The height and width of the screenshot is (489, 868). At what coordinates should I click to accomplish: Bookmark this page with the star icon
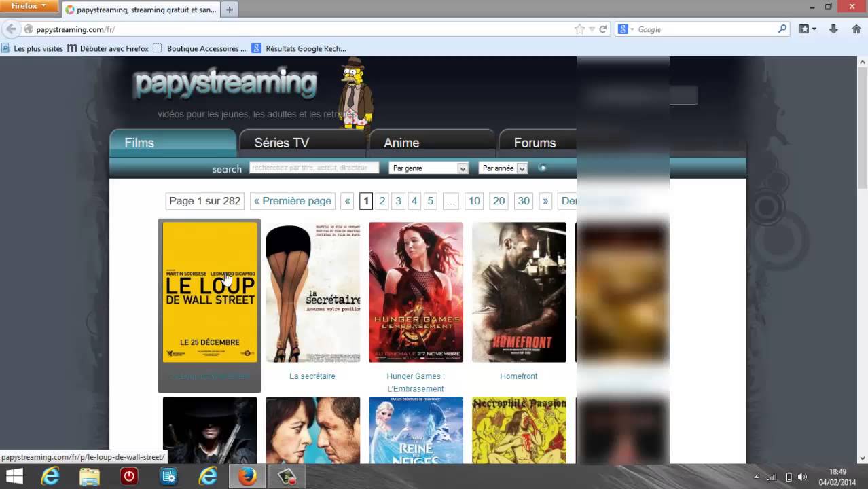(579, 29)
